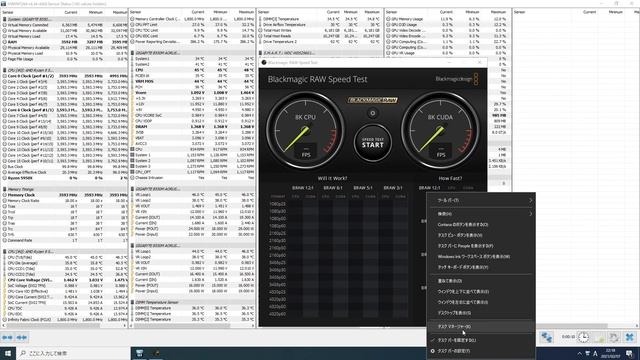Click the network tray icon
Viewport: 640px width, 360px height.
pos(587,353)
